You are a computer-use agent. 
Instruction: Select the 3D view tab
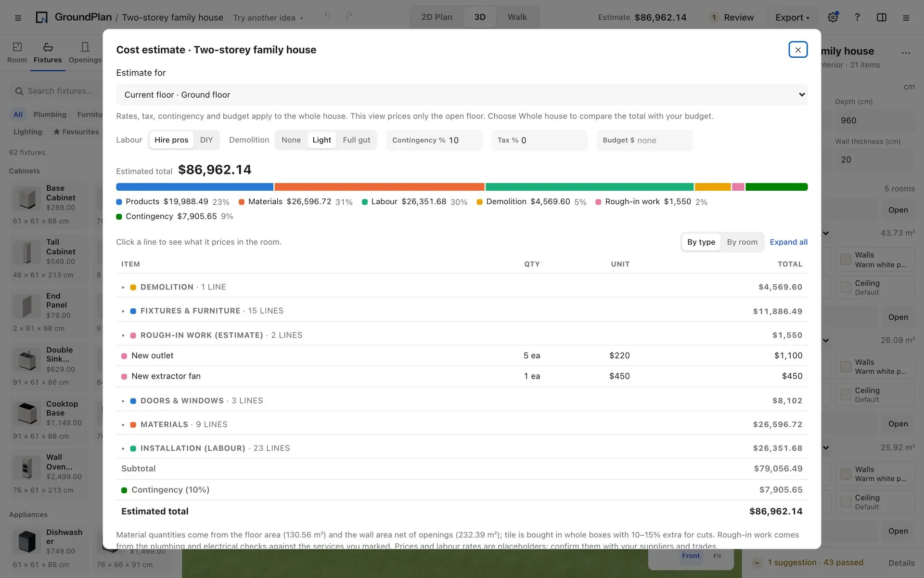point(480,17)
